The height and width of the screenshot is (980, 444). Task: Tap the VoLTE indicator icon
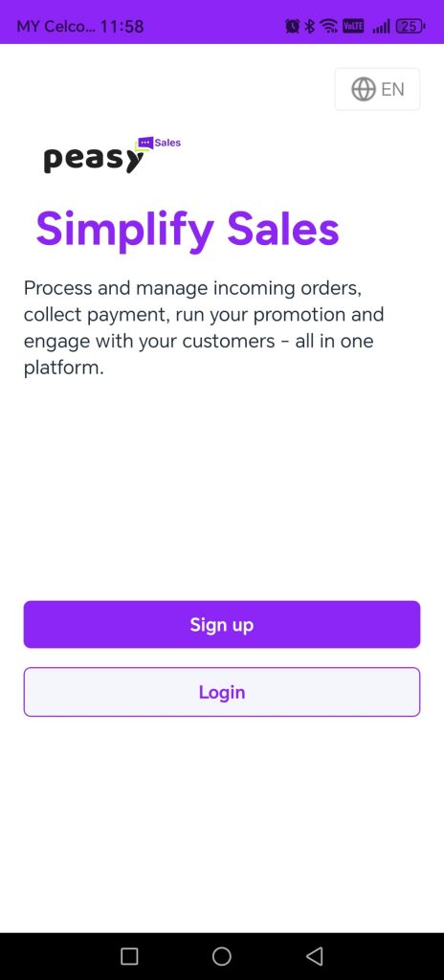pos(353,26)
